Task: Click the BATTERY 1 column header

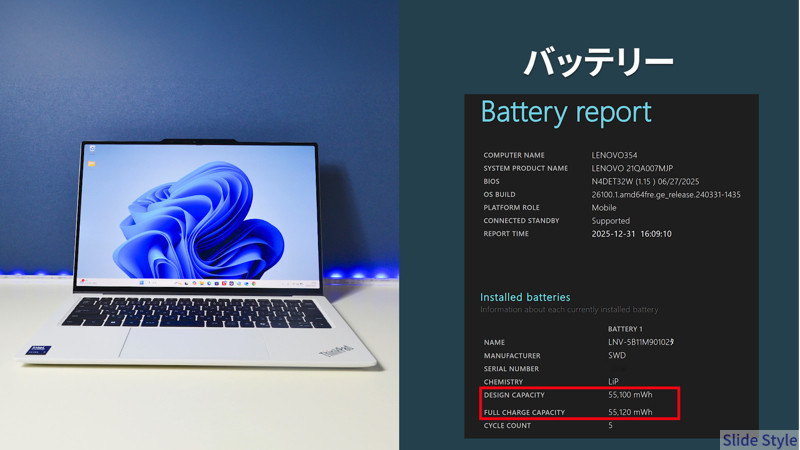Action: tap(625, 329)
